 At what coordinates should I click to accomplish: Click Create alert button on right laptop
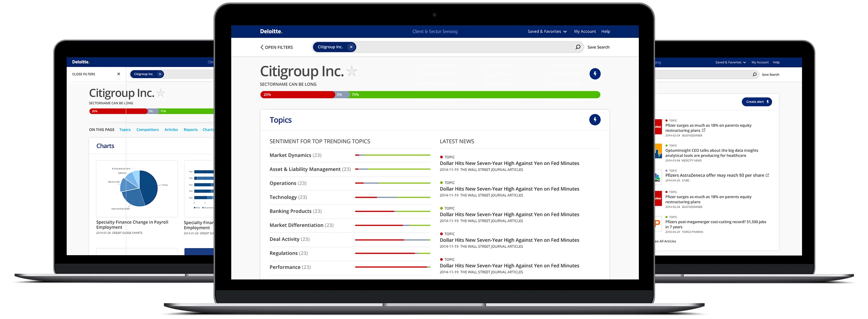[x=757, y=102]
